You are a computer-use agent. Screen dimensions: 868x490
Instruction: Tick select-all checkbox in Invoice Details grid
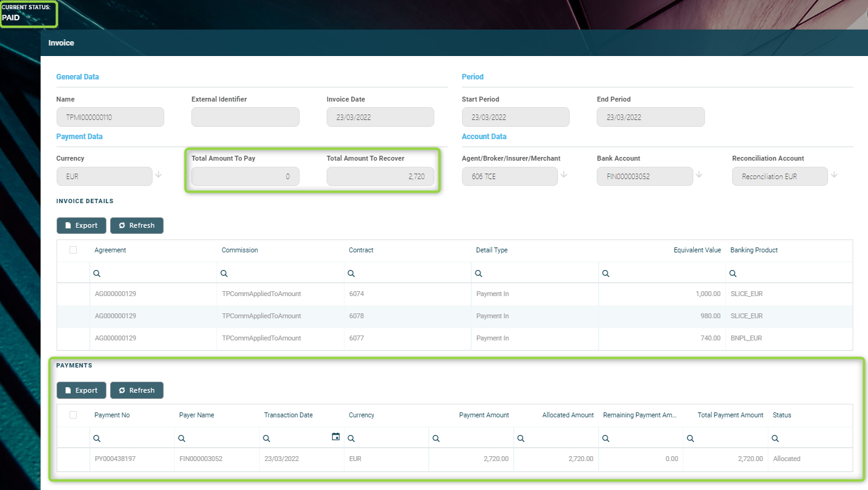(73, 250)
